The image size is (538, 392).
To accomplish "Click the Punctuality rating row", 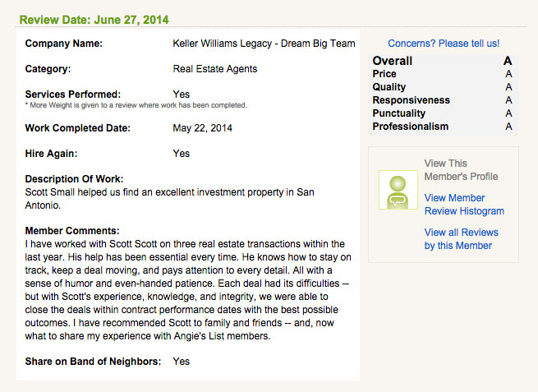I will point(442,113).
